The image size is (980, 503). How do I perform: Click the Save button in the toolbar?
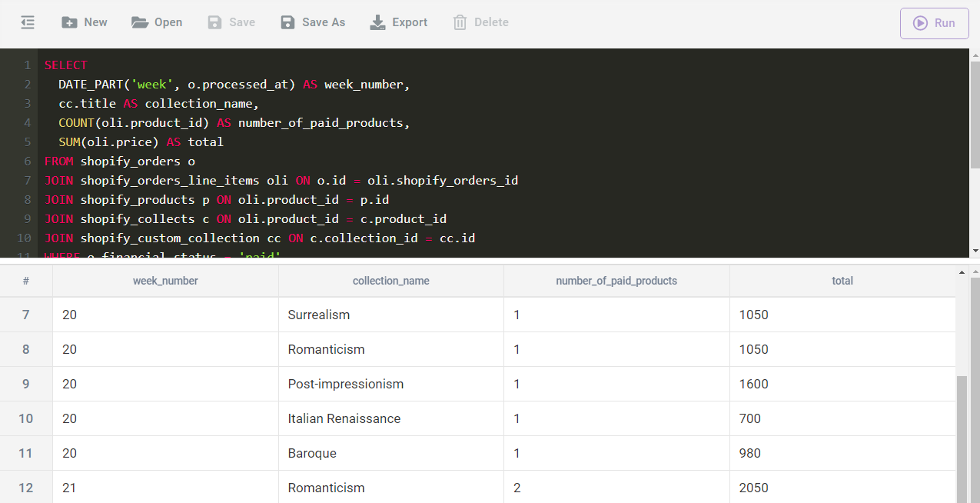[x=231, y=22]
